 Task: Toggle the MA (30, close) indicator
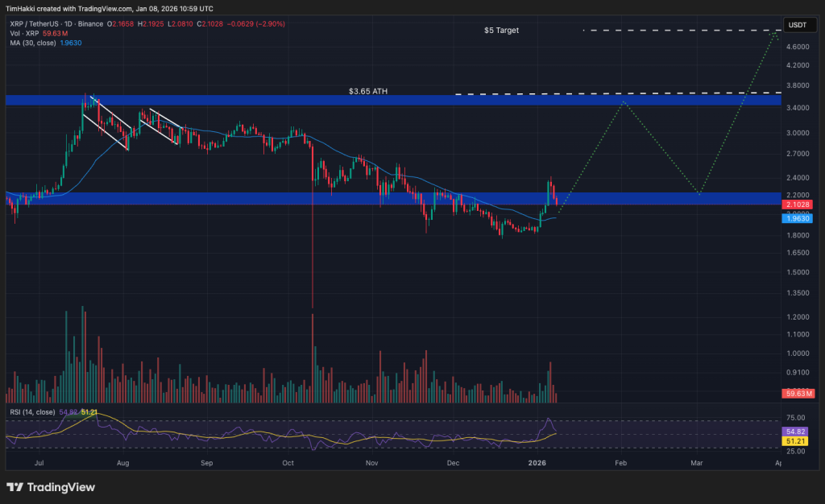coord(32,42)
